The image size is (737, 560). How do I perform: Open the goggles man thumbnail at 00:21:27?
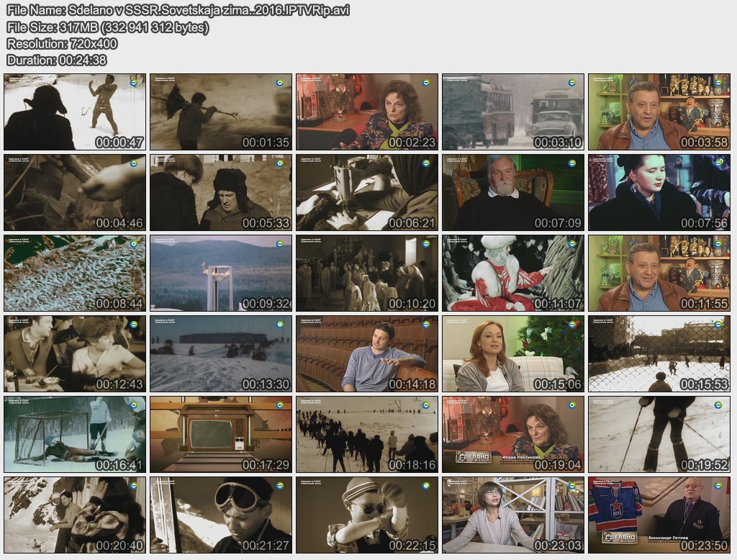click(x=221, y=515)
